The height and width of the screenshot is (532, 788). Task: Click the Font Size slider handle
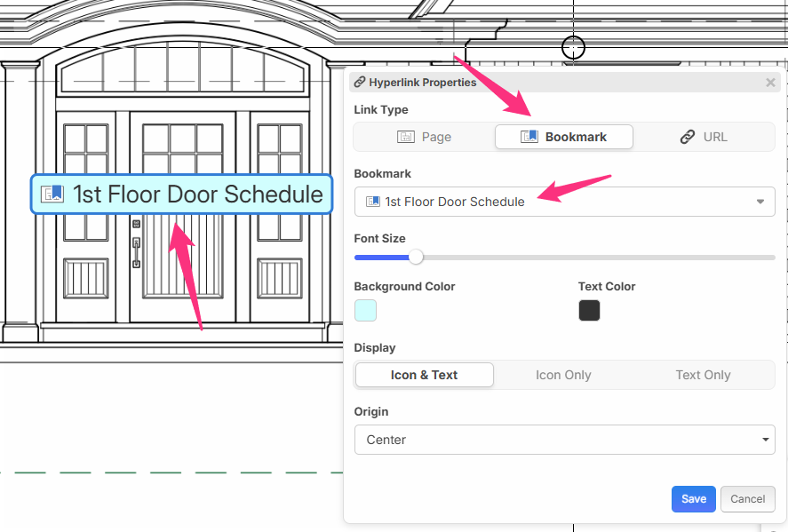[x=416, y=258]
